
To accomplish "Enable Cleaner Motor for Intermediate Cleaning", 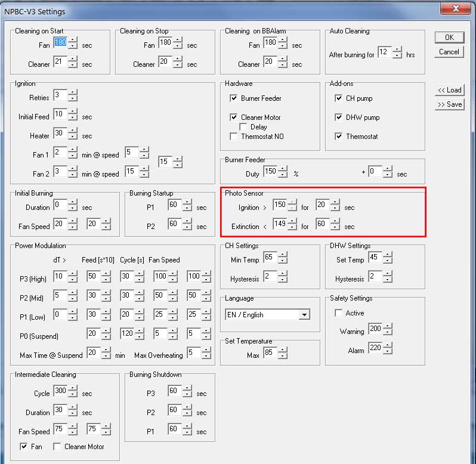I will [57, 447].
